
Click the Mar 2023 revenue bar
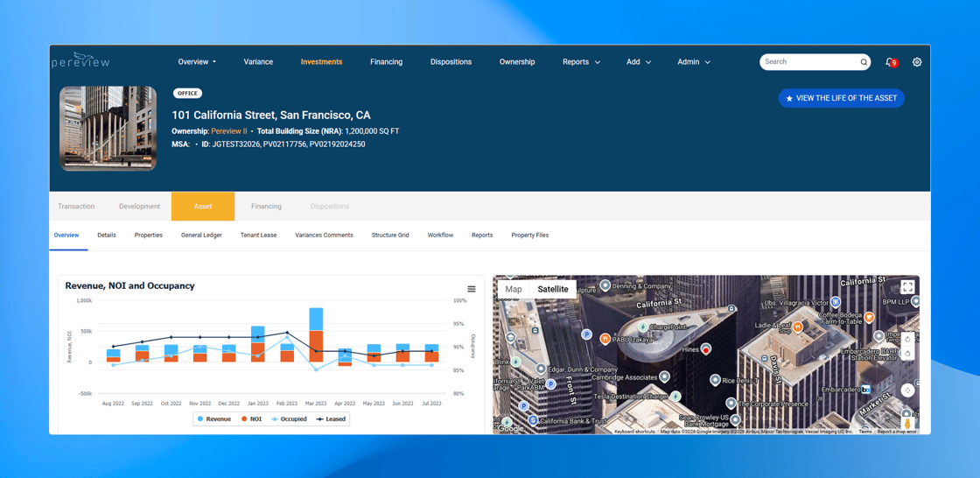coord(316,319)
